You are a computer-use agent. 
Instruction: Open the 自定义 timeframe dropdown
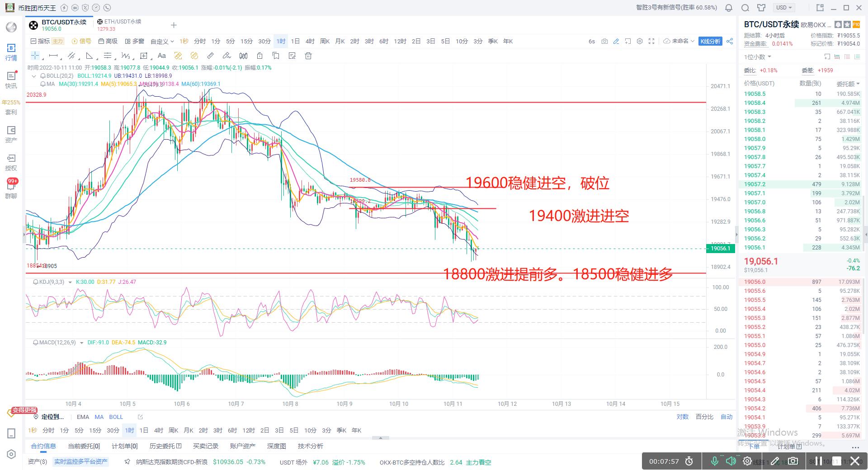(x=161, y=41)
